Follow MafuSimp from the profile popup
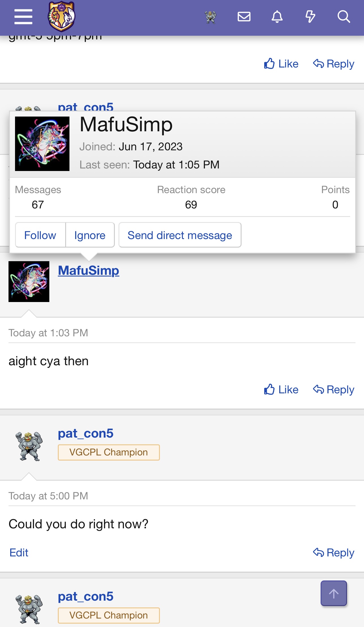The height and width of the screenshot is (627, 364). click(x=40, y=235)
